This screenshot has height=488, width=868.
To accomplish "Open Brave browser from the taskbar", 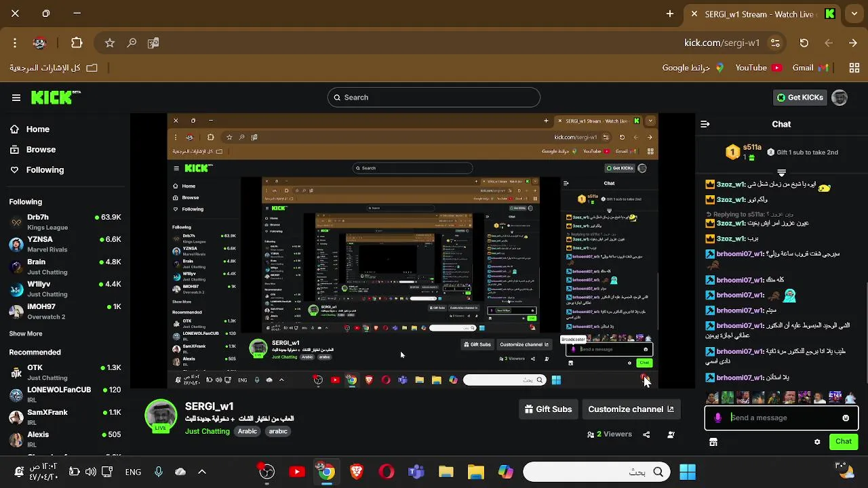I will 357,472.
